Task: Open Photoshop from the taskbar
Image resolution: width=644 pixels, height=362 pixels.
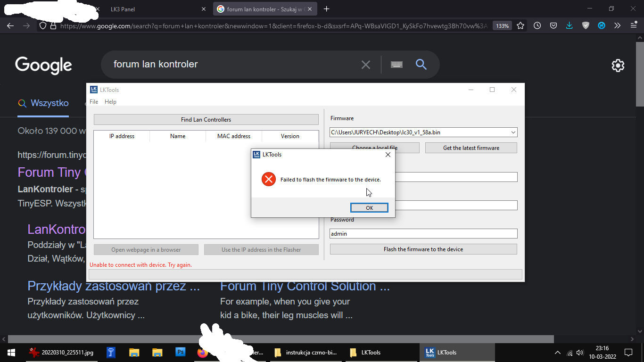Action: (x=180, y=352)
